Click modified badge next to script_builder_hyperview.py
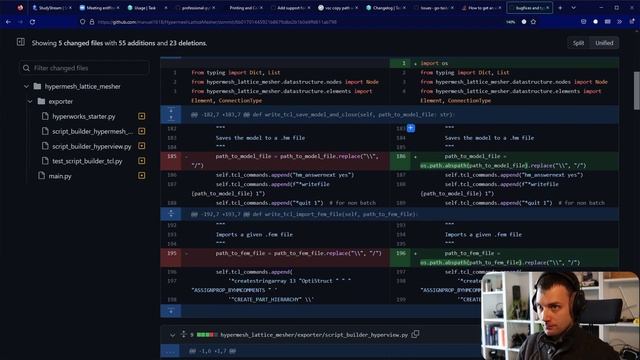The height and width of the screenshot is (360, 640). pos(142,146)
